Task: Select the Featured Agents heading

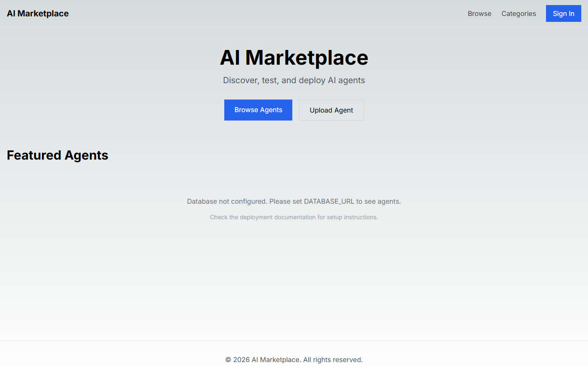Action: [x=57, y=155]
